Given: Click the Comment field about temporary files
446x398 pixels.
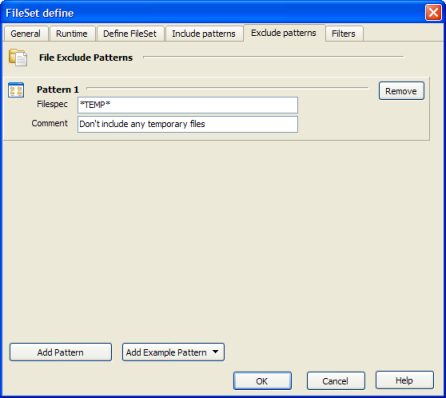Looking at the screenshot, I should [x=187, y=124].
